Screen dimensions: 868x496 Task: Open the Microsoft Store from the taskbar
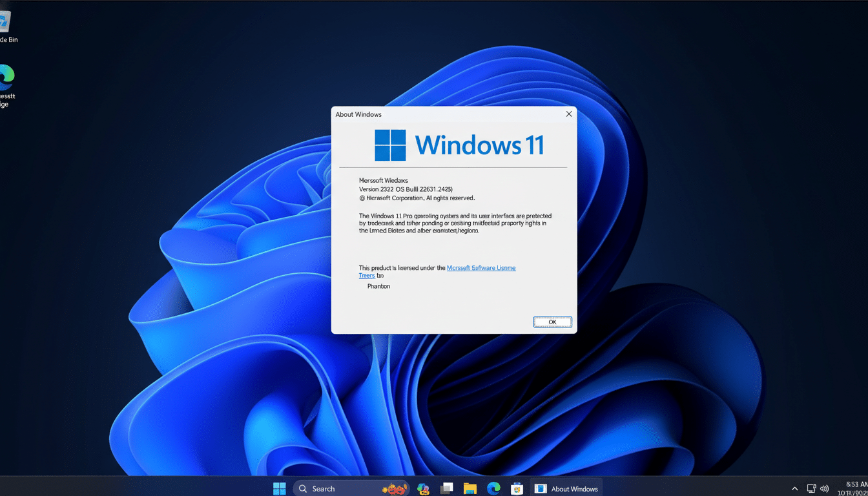click(x=517, y=488)
